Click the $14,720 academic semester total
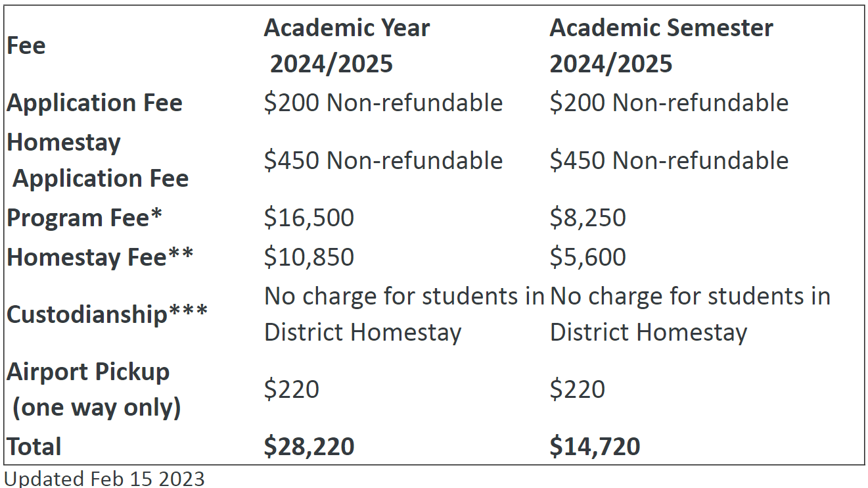Image resolution: width=868 pixels, height=488 pixels. point(595,447)
